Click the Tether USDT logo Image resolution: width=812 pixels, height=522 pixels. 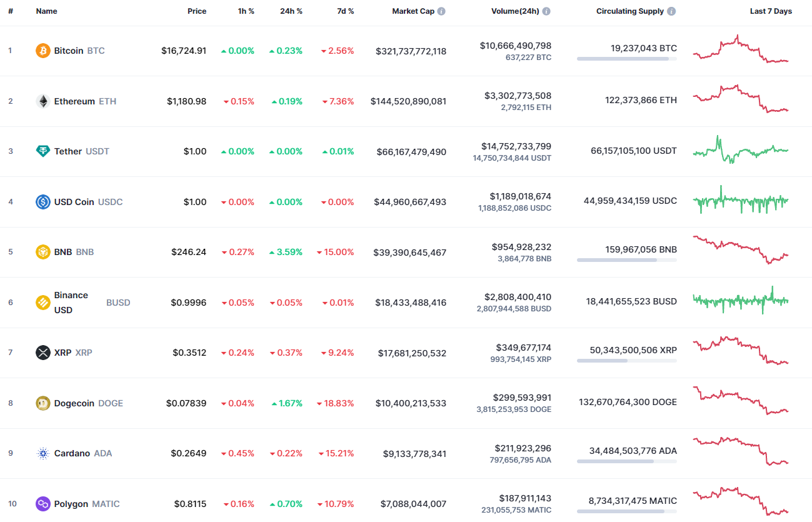(x=42, y=151)
